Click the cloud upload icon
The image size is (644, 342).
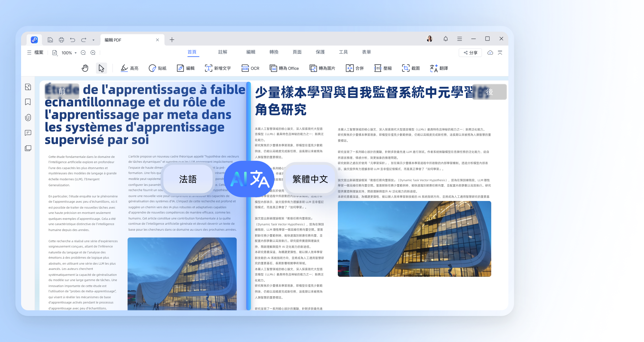(x=490, y=53)
